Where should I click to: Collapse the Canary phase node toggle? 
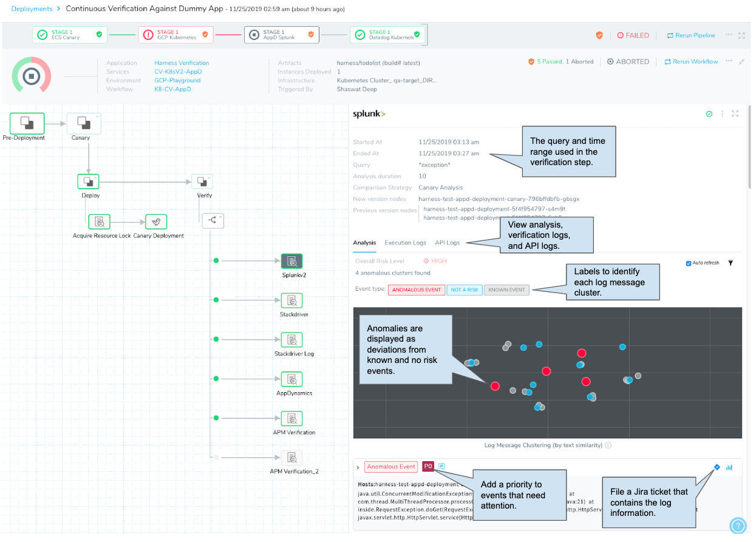[98, 115]
